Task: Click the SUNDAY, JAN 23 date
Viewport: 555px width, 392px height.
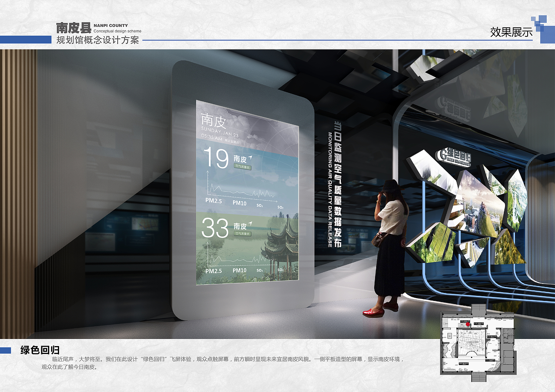Action: [220, 132]
